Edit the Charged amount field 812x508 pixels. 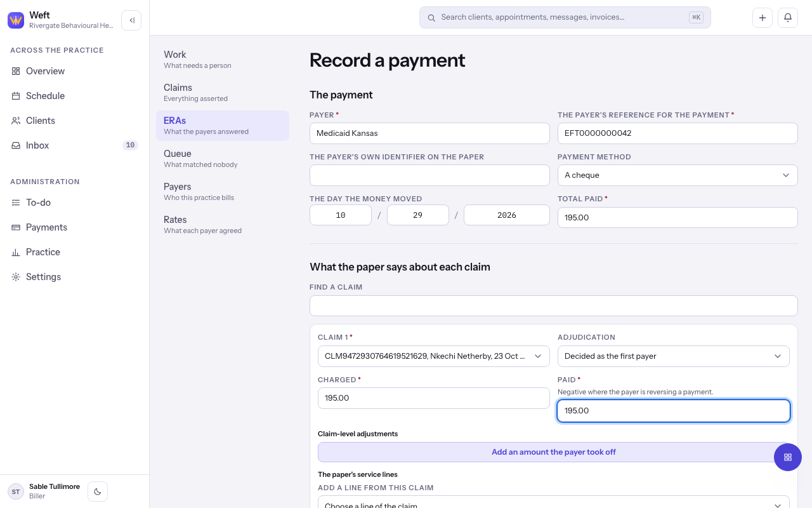(434, 398)
